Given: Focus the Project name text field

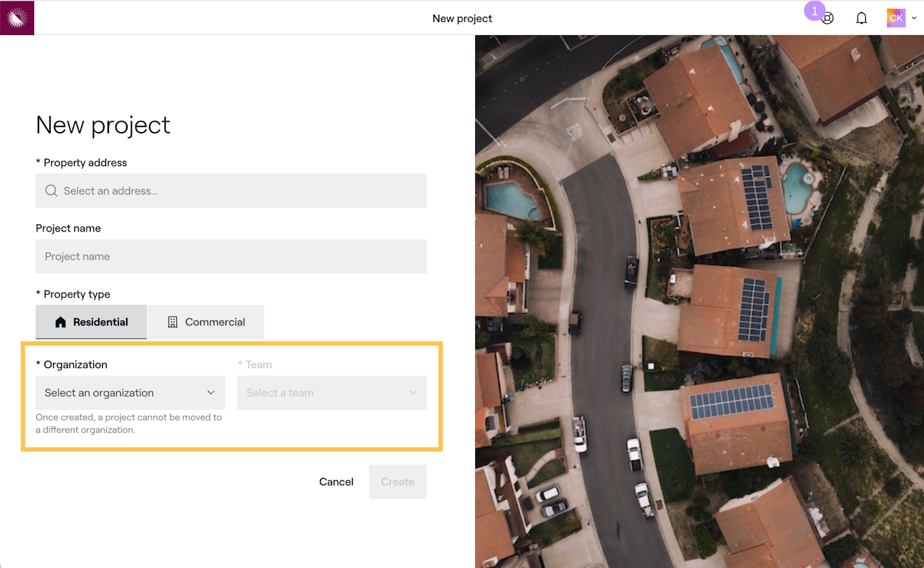Looking at the screenshot, I should click(231, 256).
